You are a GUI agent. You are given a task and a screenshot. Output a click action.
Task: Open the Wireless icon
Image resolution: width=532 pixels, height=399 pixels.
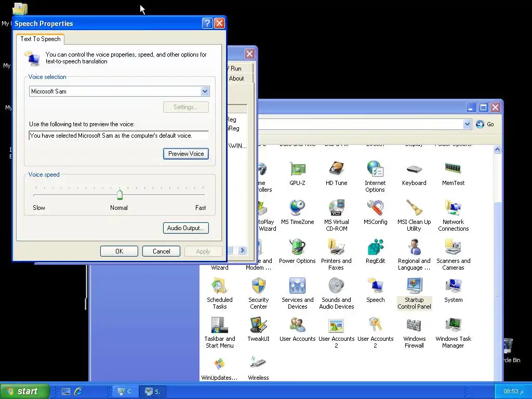[258, 368]
